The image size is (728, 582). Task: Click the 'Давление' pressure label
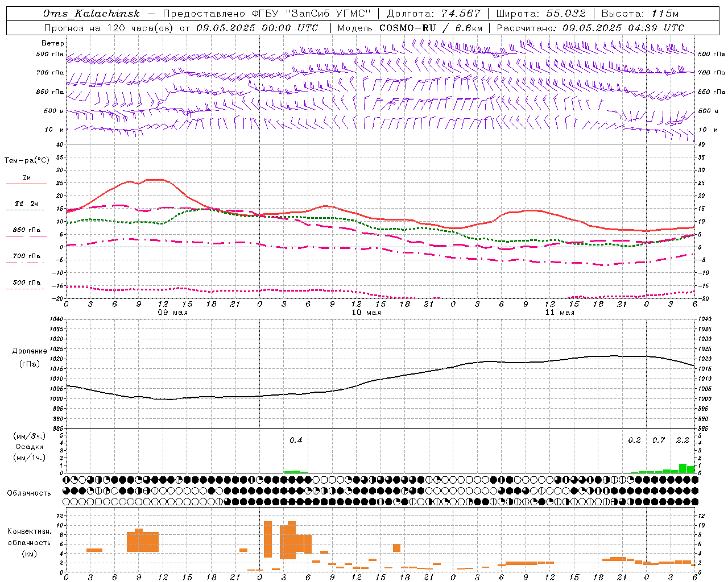click(30, 351)
